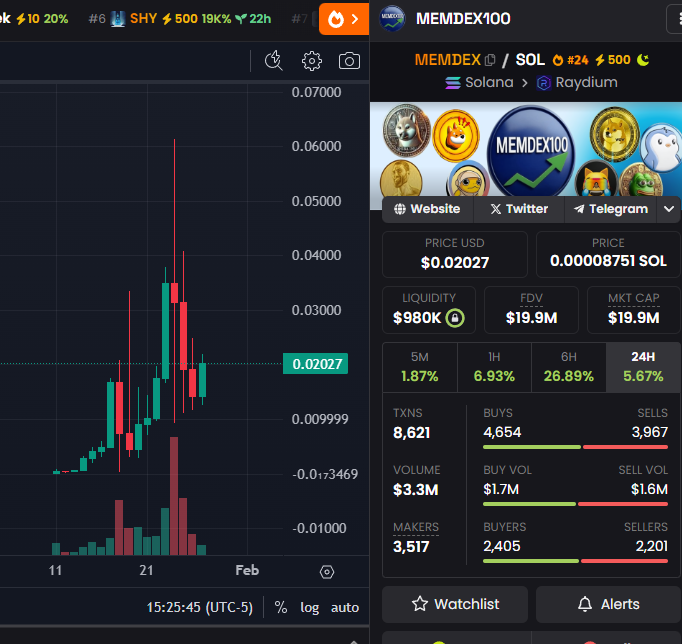
Task: Open the orange trending flame button
Action: 344,19
